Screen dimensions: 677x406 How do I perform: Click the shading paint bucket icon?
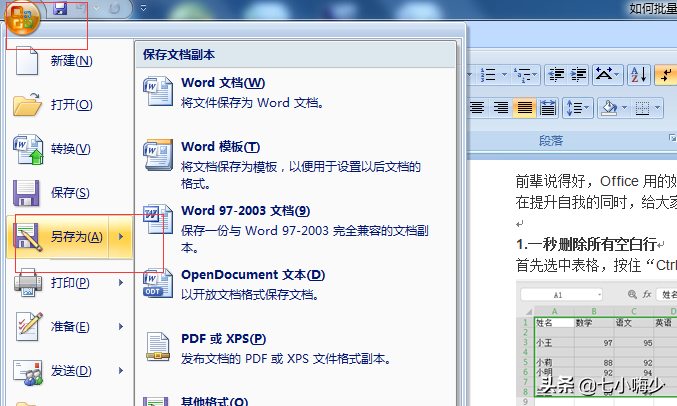(609, 108)
